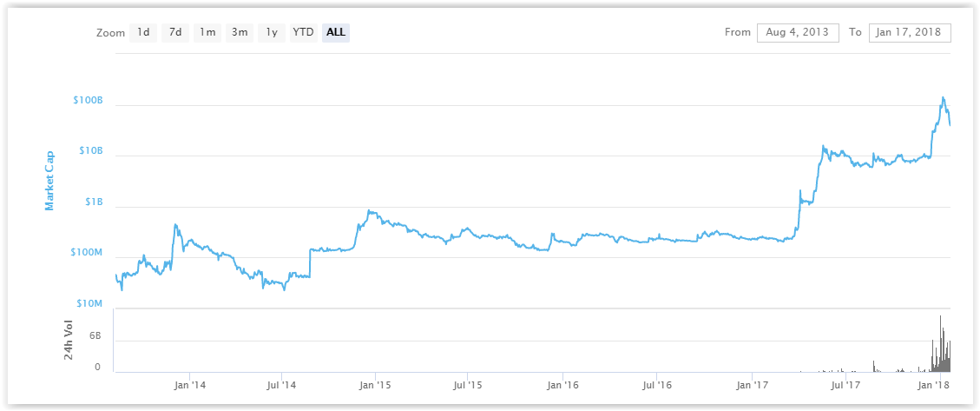Image resolution: width=980 pixels, height=411 pixels.
Task: Edit the From date field Aug 4, 2013
Action: tap(797, 32)
